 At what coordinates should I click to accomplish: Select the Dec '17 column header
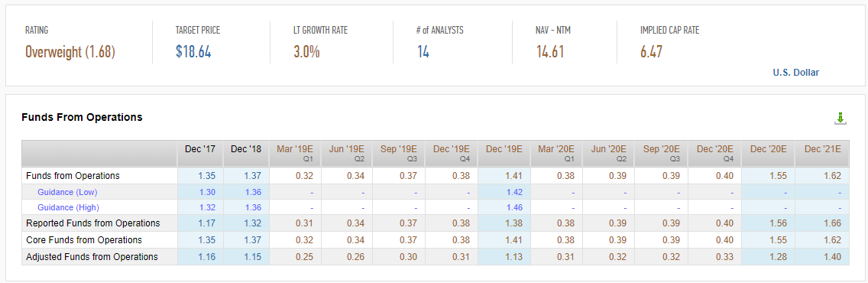[200, 154]
